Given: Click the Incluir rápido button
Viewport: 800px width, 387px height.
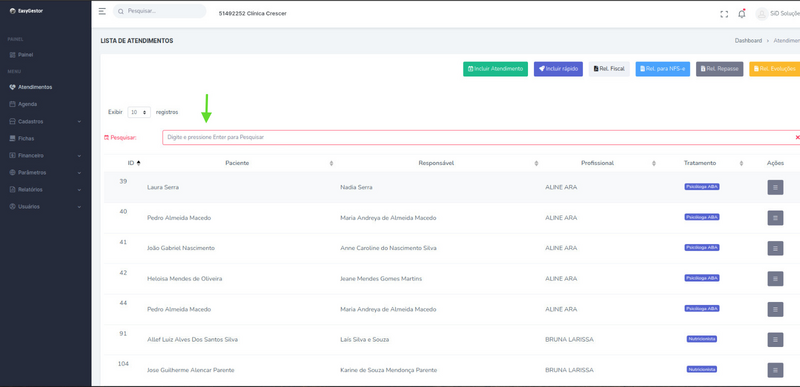Looking at the screenshot, I should (558, 69).
